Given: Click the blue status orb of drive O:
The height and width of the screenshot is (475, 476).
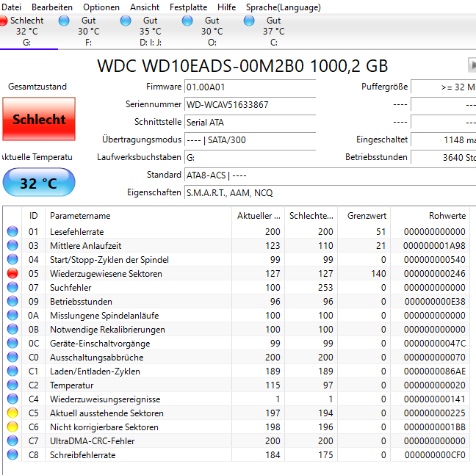Looking at the screenshot, I should 187,21.
